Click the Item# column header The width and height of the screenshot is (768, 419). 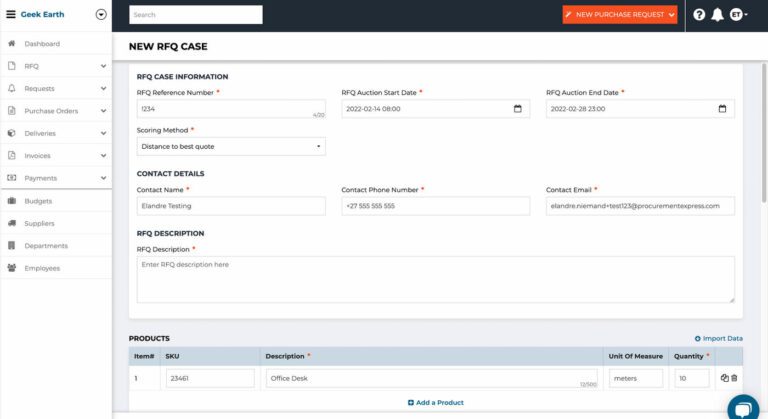pyautogui.click(x=144, y=356)
